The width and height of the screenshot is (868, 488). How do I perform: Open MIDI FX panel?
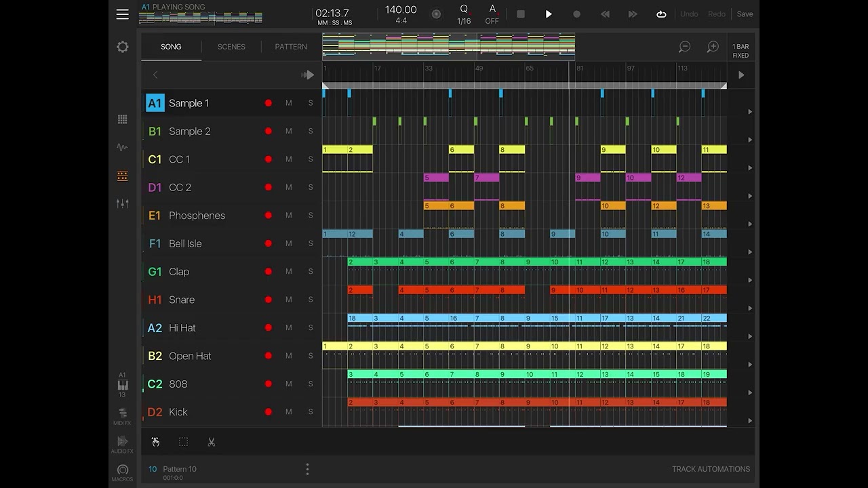122,415
